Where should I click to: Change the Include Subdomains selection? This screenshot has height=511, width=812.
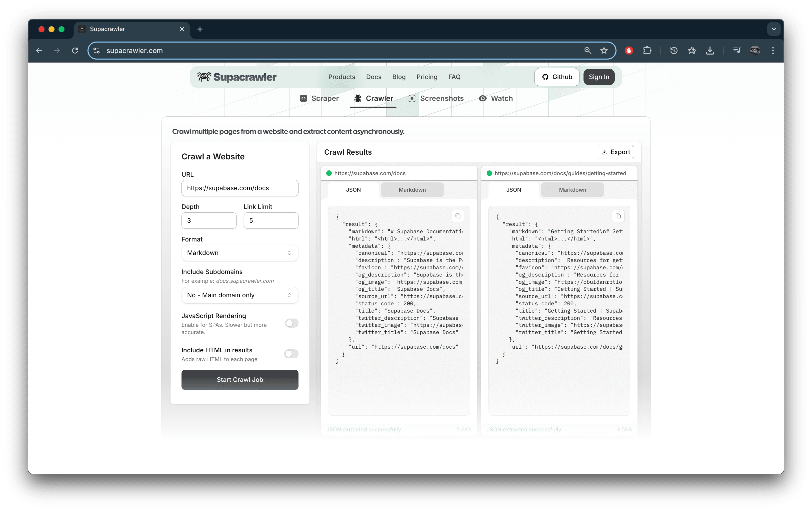pyautogui.click(x=239, y=295)
